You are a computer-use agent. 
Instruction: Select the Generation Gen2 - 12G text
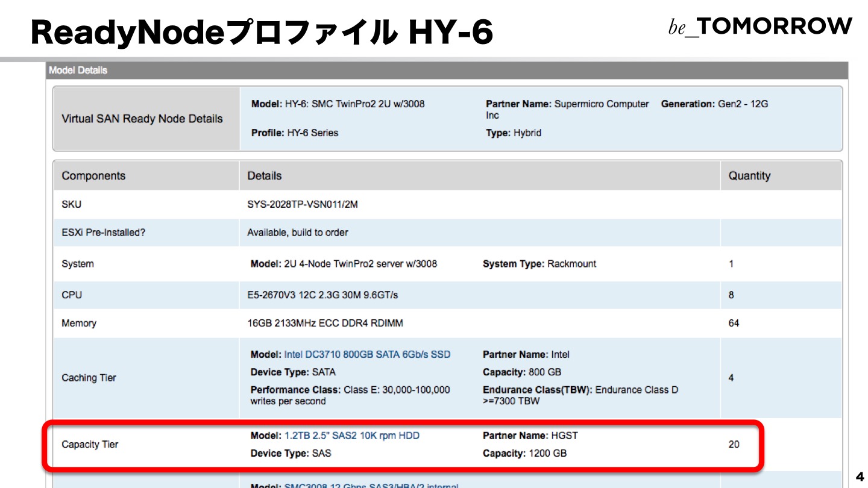[715, 104]
